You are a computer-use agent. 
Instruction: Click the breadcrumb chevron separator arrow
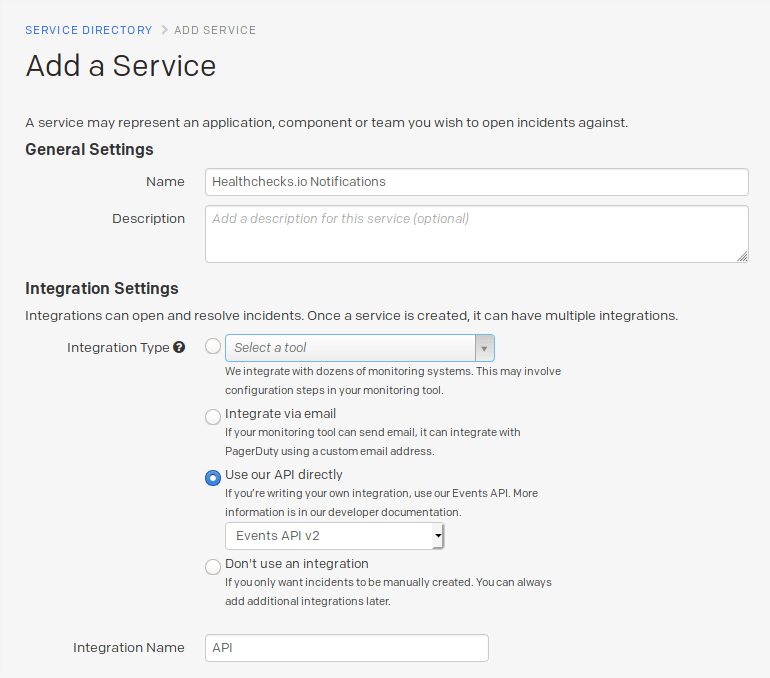click(164, 30)
